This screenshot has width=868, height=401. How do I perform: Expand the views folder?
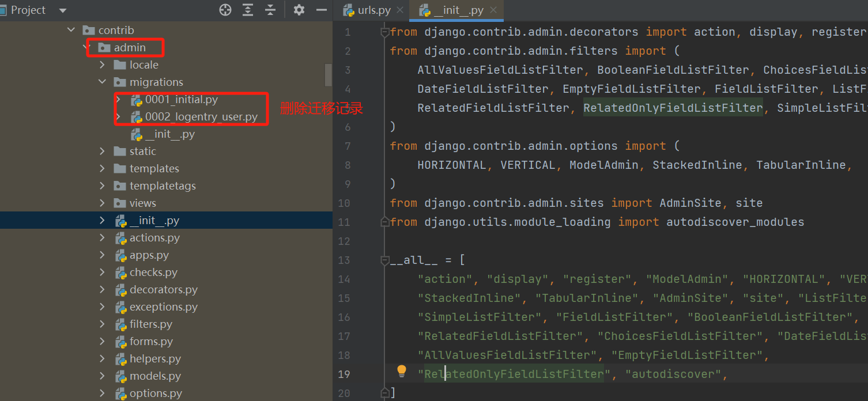click(x=102, y=203)
